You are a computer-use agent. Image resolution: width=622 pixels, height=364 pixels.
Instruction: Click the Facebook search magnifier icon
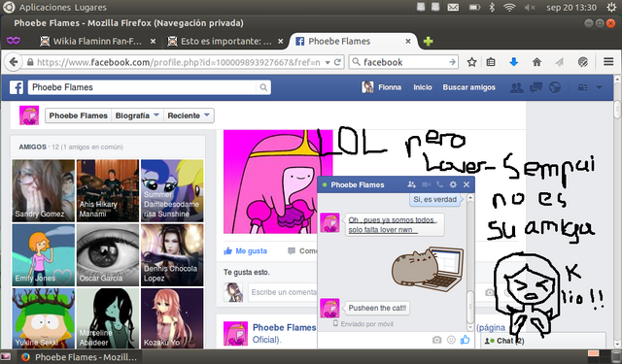point(263,87)
